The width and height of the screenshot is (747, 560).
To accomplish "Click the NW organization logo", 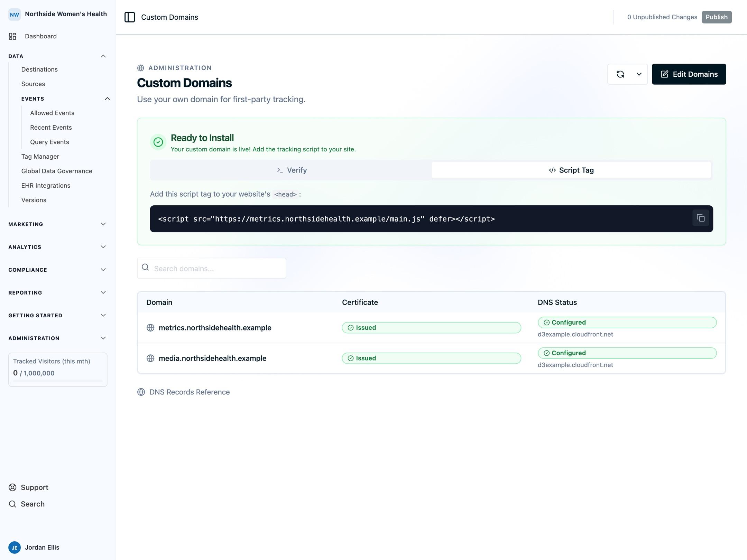I will (x=15, y=15).
